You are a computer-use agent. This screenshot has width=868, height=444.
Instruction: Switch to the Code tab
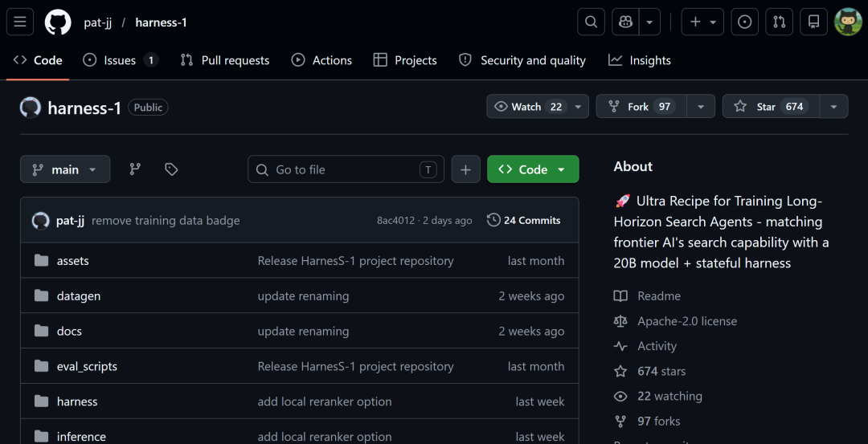click(x=38, y=60)
